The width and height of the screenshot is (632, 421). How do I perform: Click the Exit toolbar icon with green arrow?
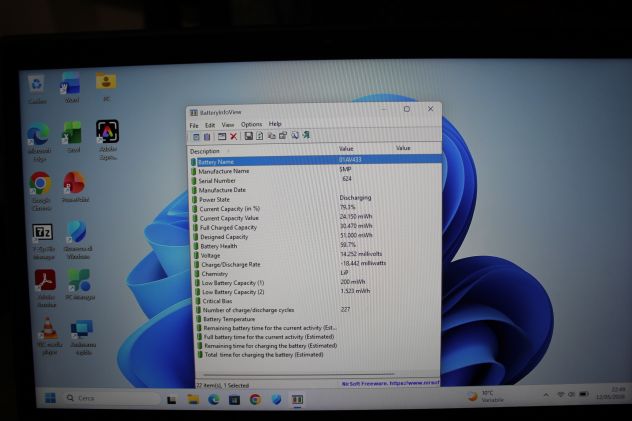[307, 135]
